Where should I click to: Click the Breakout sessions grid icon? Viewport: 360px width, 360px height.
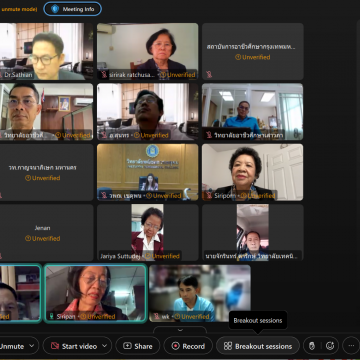click(x=228, y=346)
